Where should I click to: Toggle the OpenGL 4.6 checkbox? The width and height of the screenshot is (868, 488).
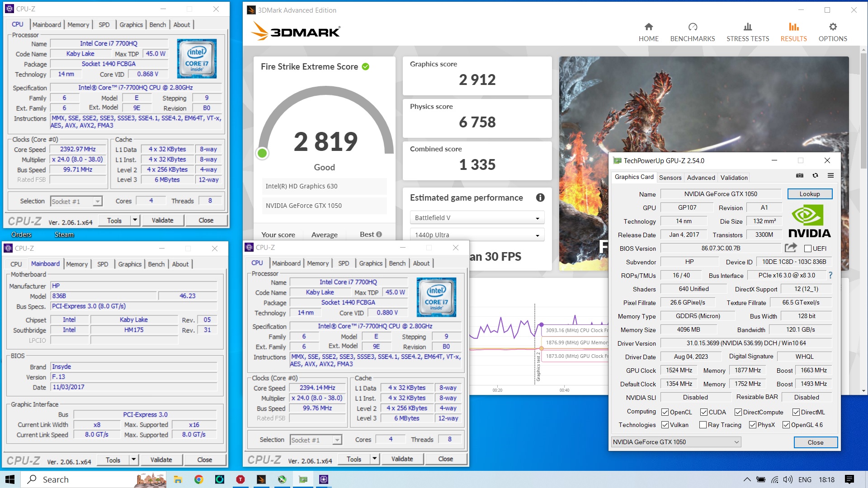pyautogui.click(x=786, y=425)
